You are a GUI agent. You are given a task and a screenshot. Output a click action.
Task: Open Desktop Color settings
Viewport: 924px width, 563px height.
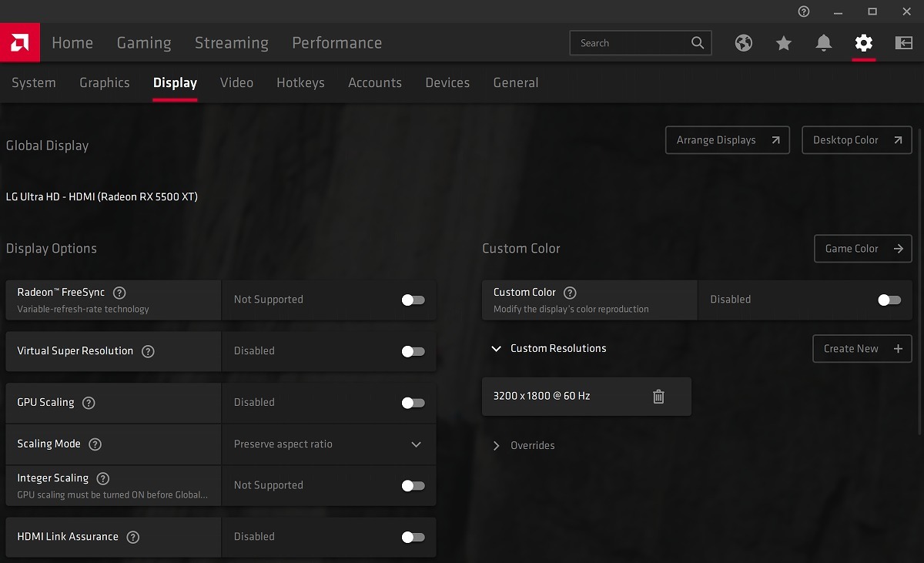coord(857,140)
